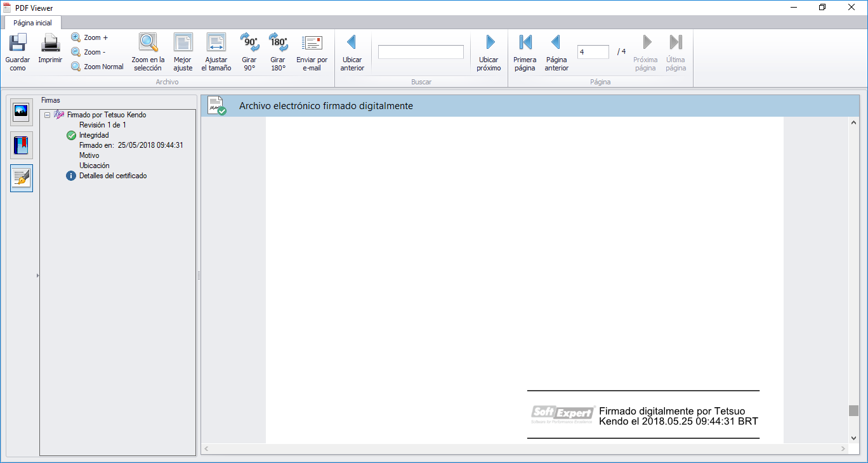Screen dimensions: 868x463
Task: Collapse the left sidebar with small arrow
Action: pos(37,275)
